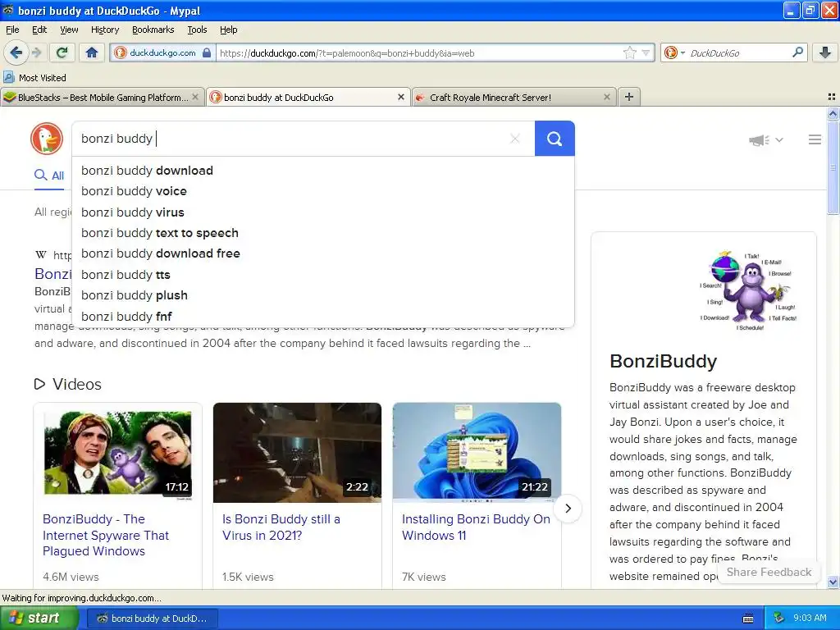Select the Mypal taskbar window button

pyautogui.click(x=152, y=619)
